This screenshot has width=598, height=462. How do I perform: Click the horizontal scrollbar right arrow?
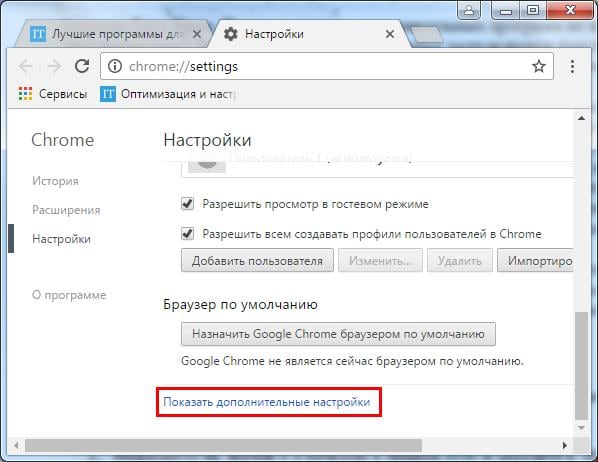[x=565, y=445]
